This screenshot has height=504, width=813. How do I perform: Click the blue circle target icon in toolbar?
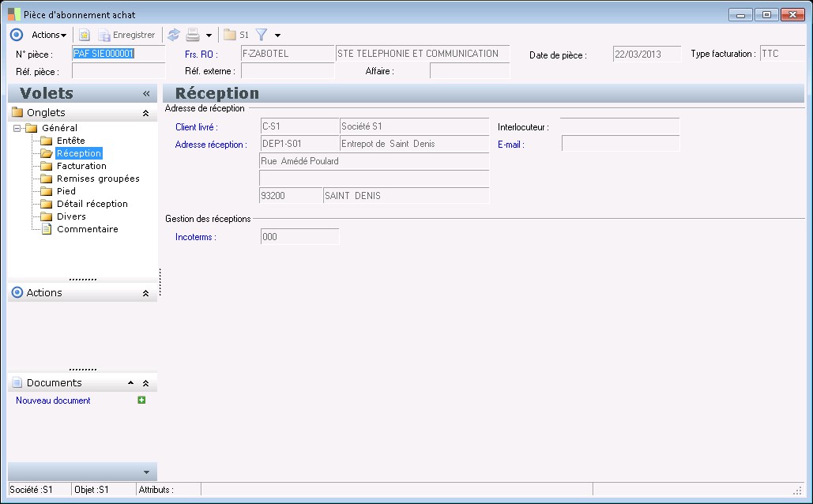coord(17,35)
